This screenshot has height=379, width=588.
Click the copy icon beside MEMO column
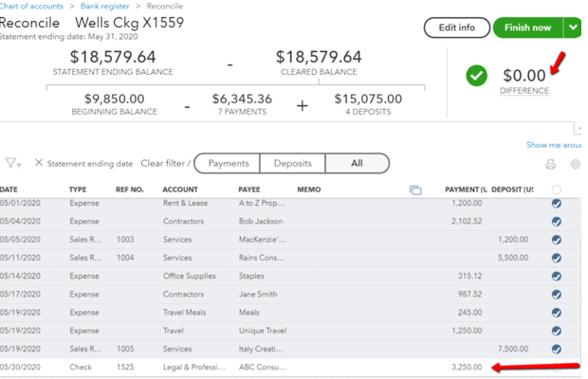point(415,189)
